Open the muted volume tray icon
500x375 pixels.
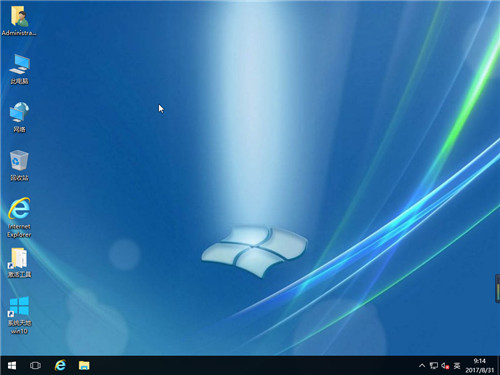[x=445, y=366]
